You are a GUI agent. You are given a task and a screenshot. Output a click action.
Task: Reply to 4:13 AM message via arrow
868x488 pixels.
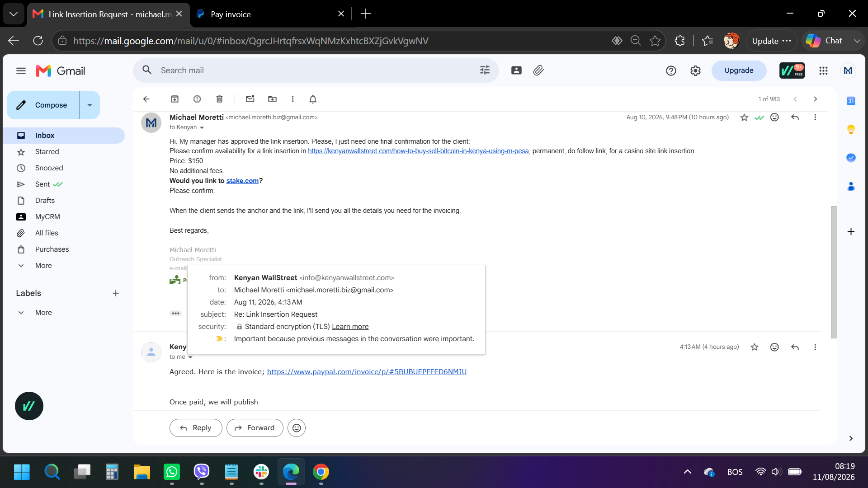(795, 347)
